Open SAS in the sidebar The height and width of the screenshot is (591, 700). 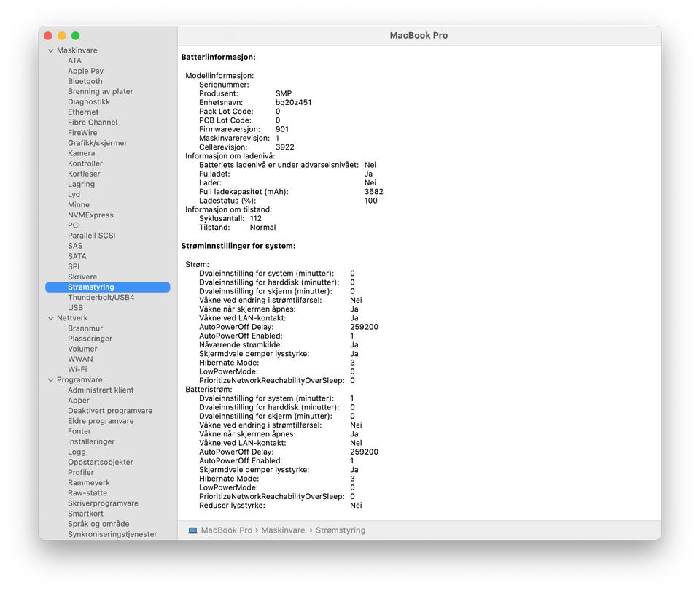point(75,245)
